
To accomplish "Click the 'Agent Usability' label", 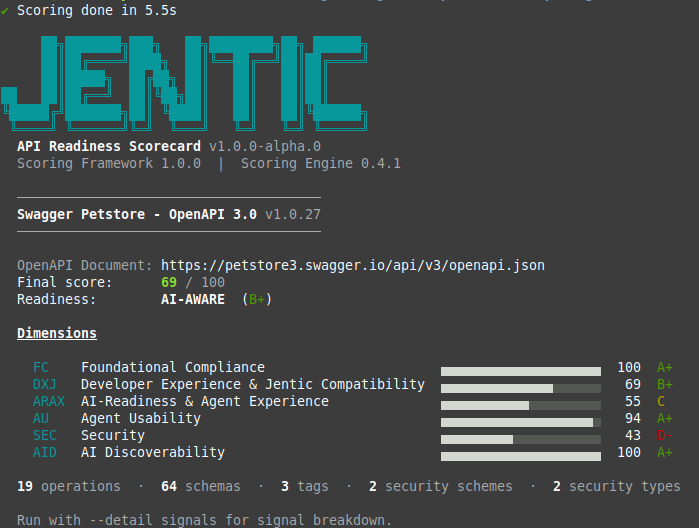I will [141, 418].
